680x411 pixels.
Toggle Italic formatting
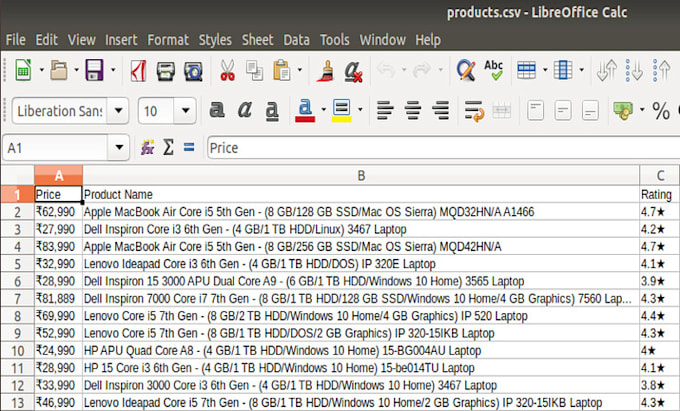point(245,110)
